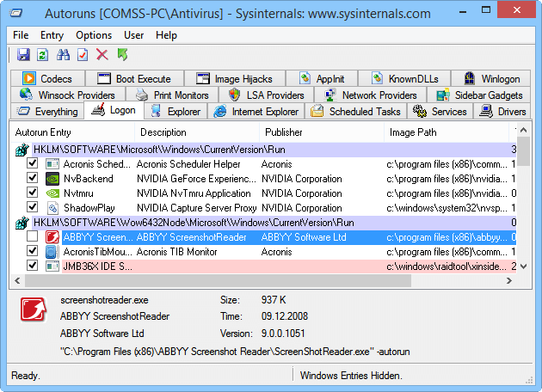Click the Save toolbar icon

[x=23, y=54]
